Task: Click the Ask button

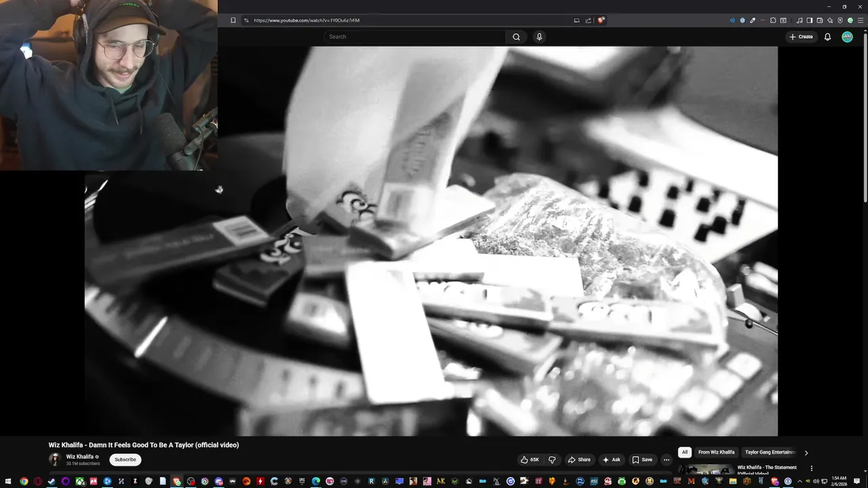Action: click(611, 460)
